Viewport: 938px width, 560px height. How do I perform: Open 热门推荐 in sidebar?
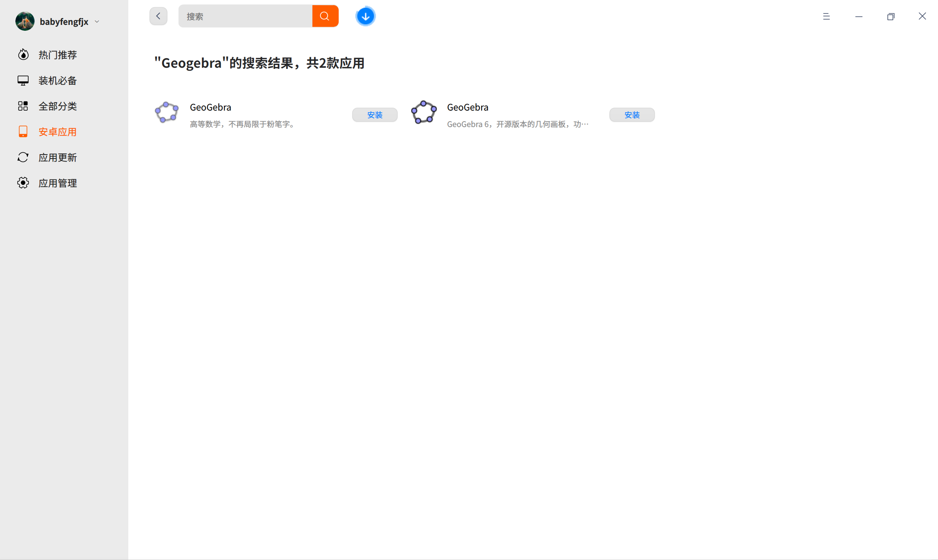(x=58, y=55)
